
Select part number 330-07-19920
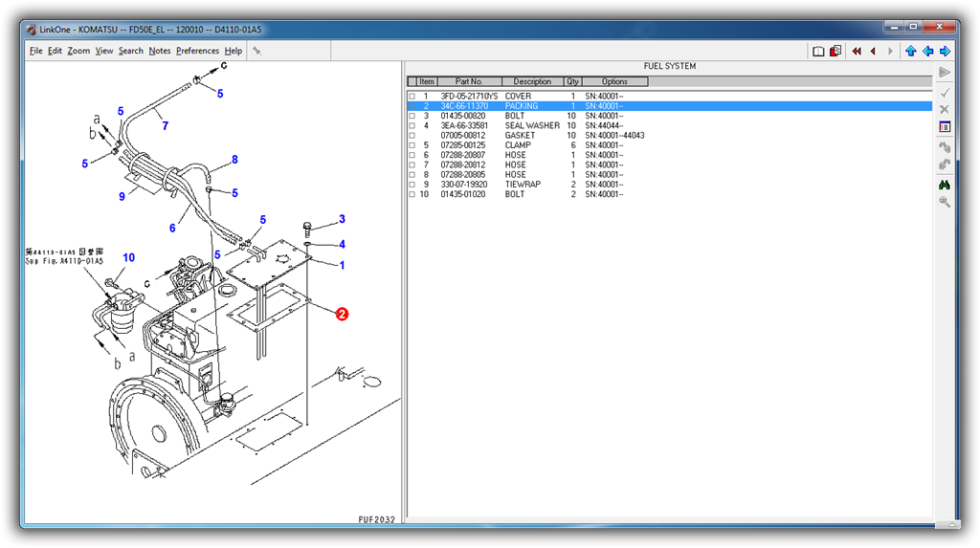[464, 185]
